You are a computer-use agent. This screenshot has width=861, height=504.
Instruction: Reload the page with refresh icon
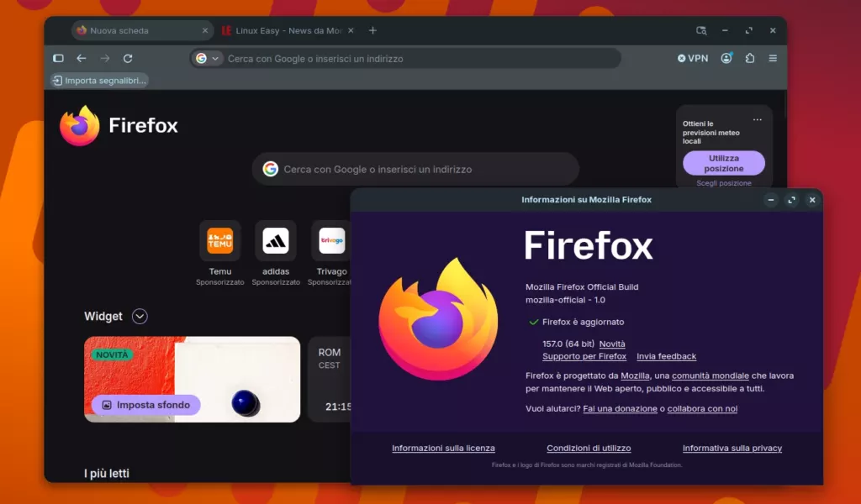(128, 58)
